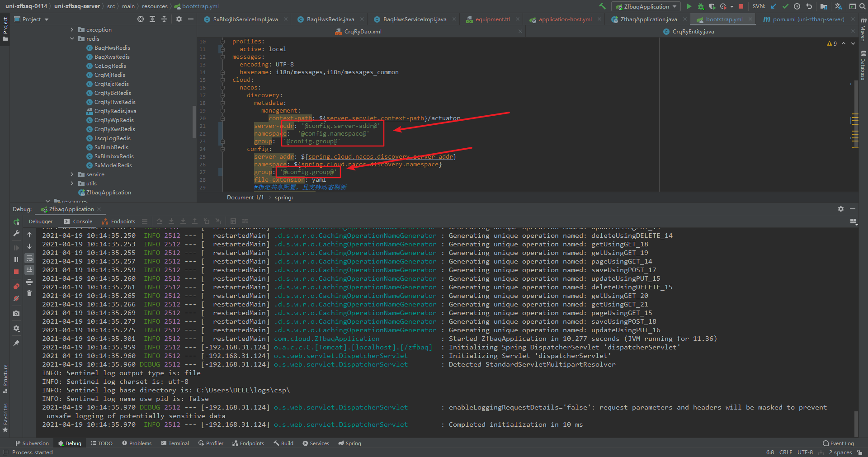Open the TODO tool window
The width and height of the screenshot is (868, 457).
pos(102,443)
